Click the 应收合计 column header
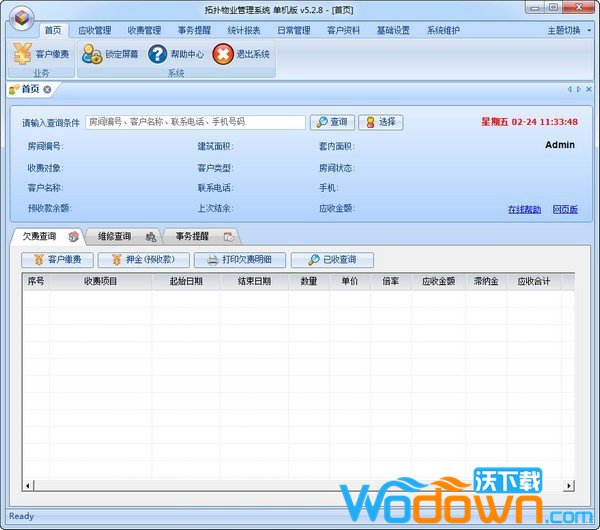The width and height of the screenshot is (600, 530). 534,281
